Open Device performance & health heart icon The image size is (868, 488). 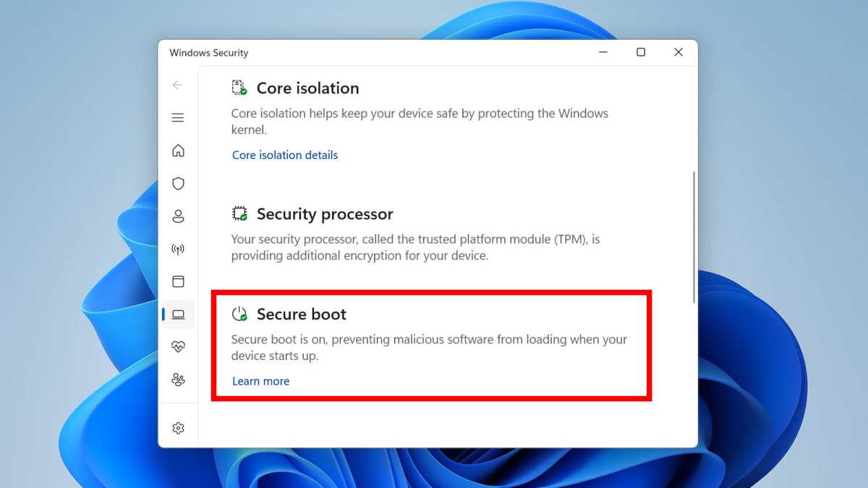click(178, 346)
